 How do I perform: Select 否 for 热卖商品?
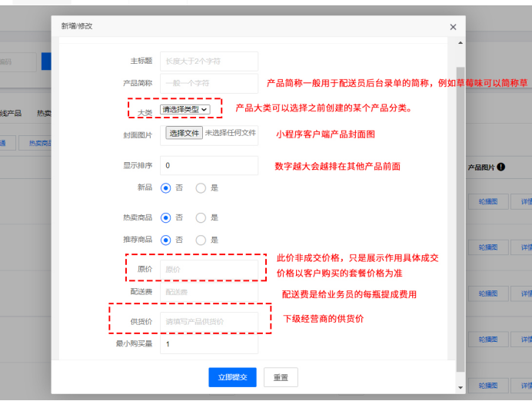pyautogui.click(x=165, y=217)
